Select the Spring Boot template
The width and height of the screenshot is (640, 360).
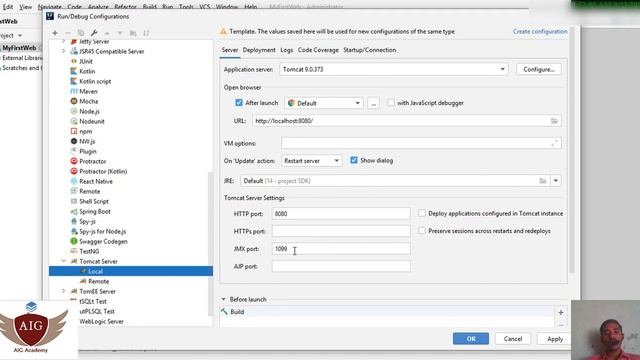point(95,211)
